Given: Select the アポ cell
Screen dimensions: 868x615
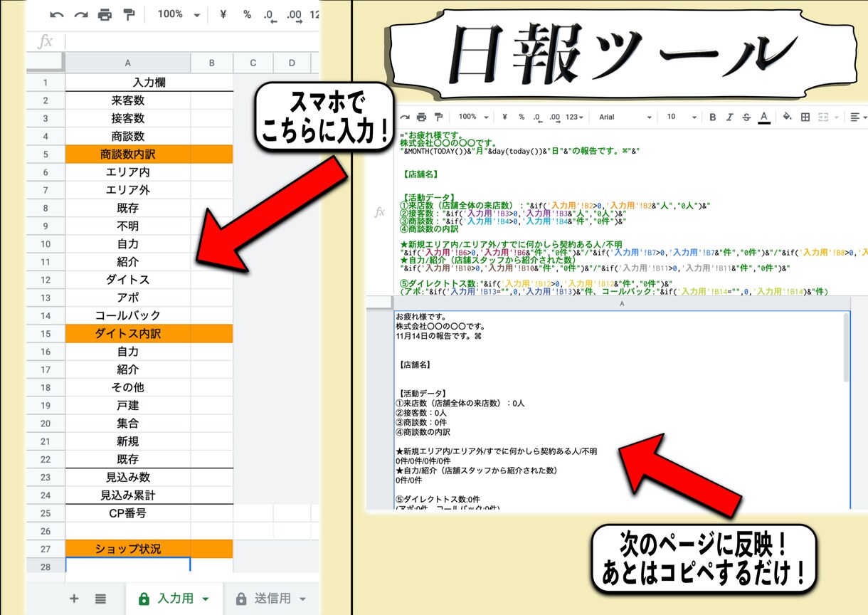Looking at the screenshot, I should 128,298.
